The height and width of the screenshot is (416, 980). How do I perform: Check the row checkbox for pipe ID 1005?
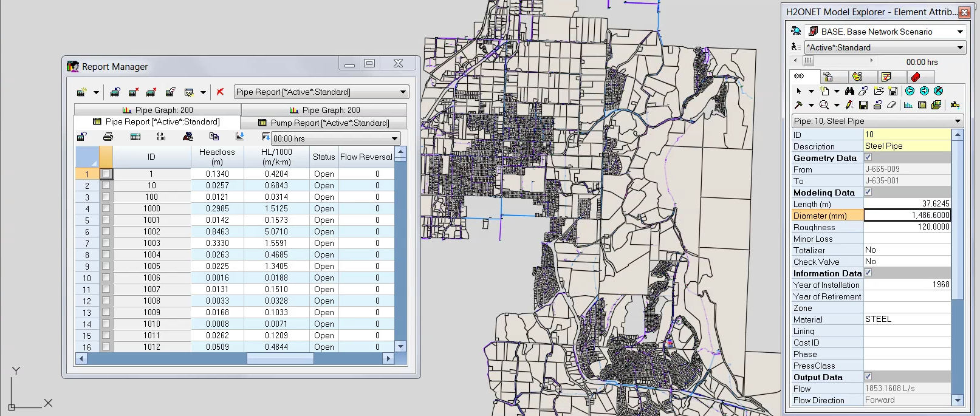tap(106, 266)
